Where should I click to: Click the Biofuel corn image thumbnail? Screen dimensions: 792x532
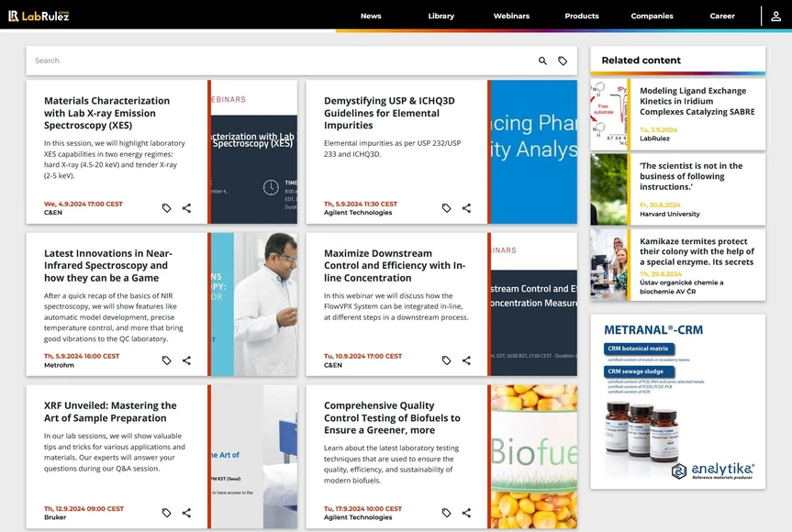click(x=534, y=457)
